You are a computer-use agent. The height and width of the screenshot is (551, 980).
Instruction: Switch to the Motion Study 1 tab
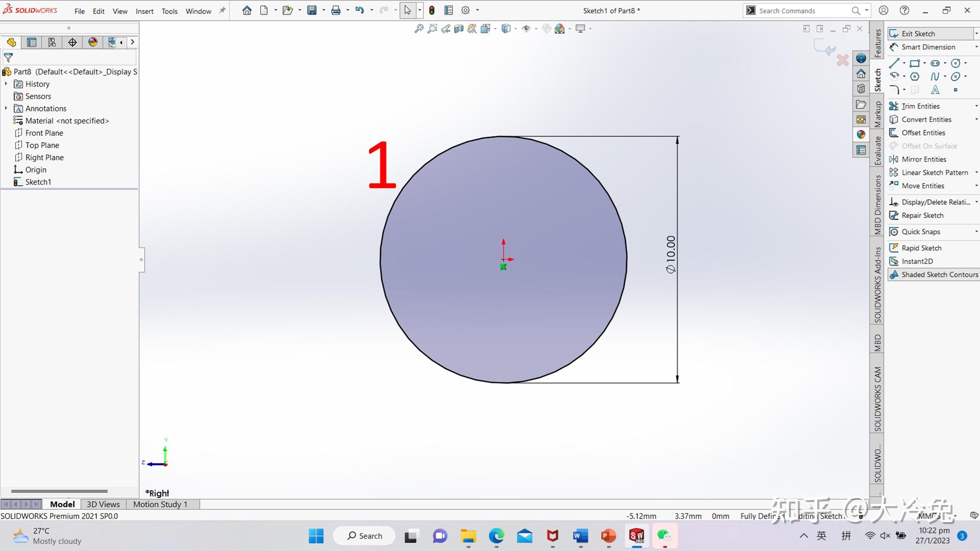point(160,504)
